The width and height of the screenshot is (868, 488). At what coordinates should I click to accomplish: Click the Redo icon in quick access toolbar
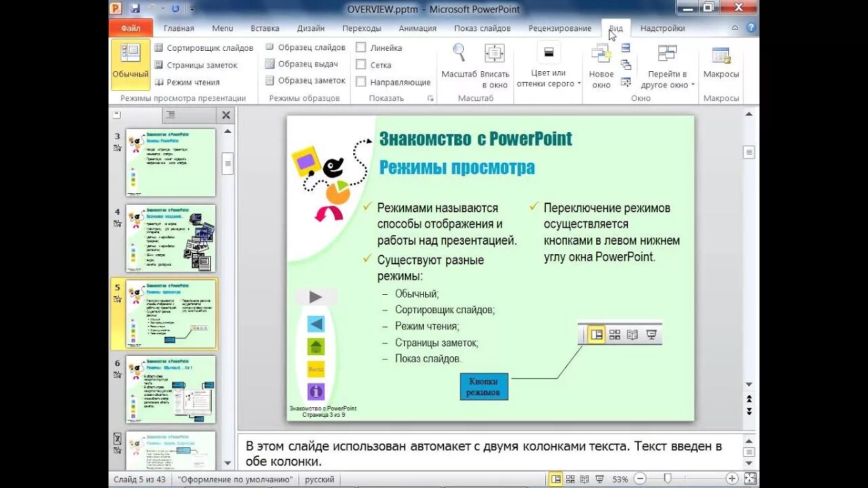(x=176, y=9)
